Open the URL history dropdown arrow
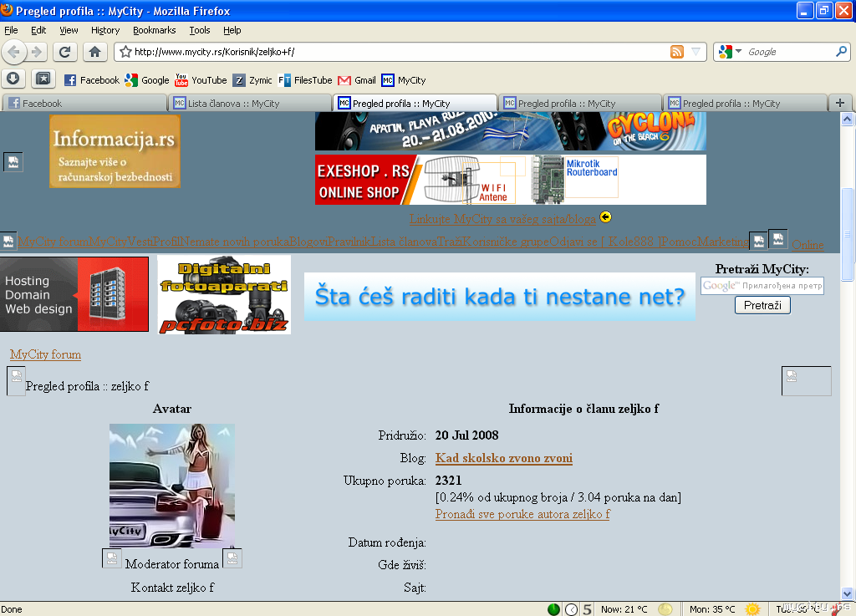 point(696,52)
